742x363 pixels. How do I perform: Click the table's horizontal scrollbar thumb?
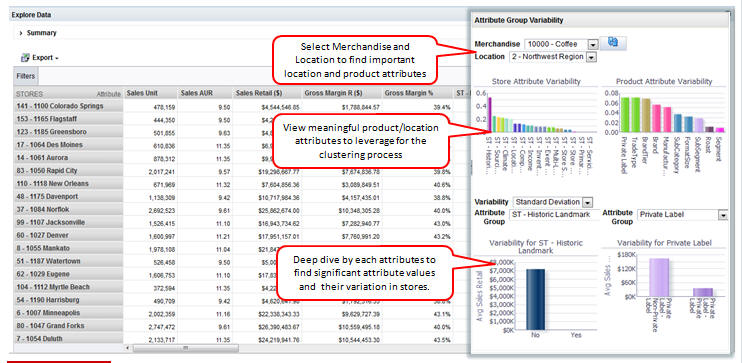click(186, 348)
